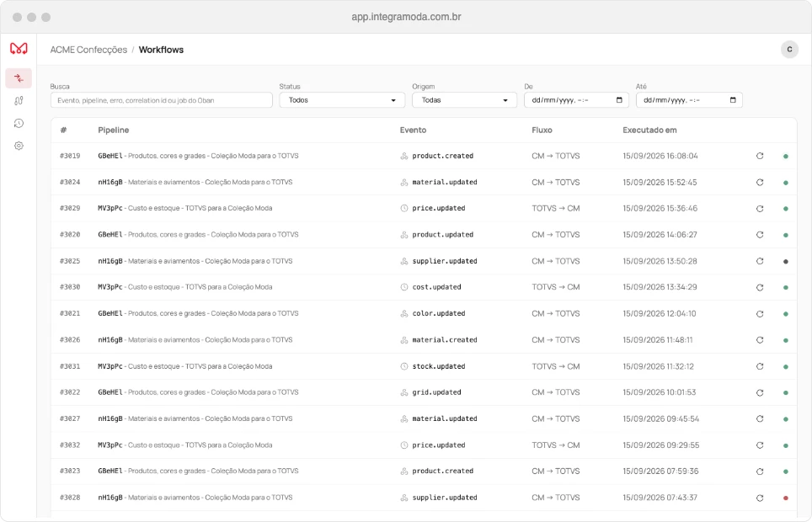Image resolution: width=812 pixels, height=522 pixels.
Task: Select the material.created event
Action: 444,339
